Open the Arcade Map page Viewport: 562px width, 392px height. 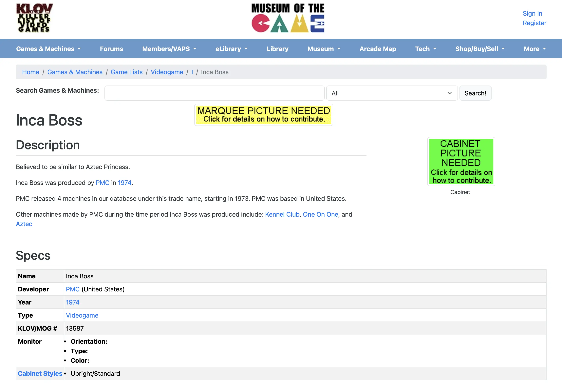[x=377, y=49]
